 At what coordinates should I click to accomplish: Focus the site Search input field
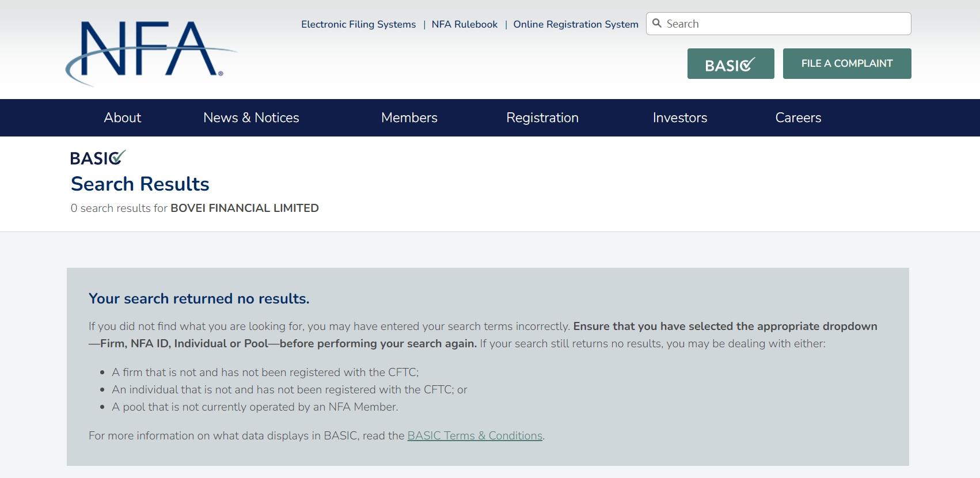[778, 24]
